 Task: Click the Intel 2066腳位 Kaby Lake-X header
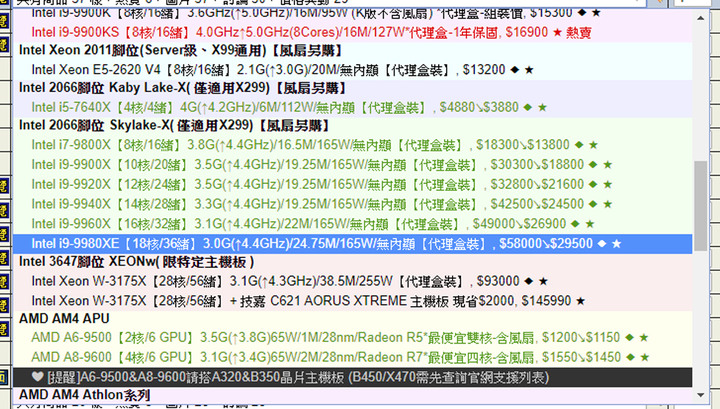pos(352,88)
